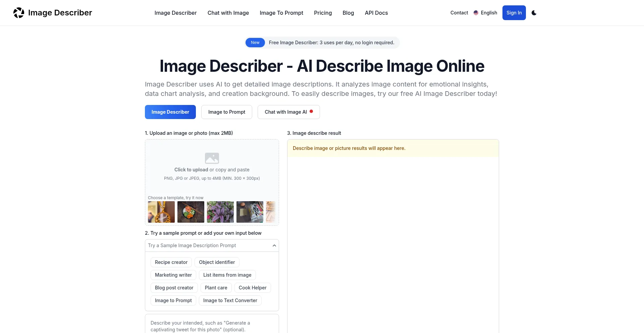
Task: Click the free Image Describer announcement text
Action: pos(331,43)
